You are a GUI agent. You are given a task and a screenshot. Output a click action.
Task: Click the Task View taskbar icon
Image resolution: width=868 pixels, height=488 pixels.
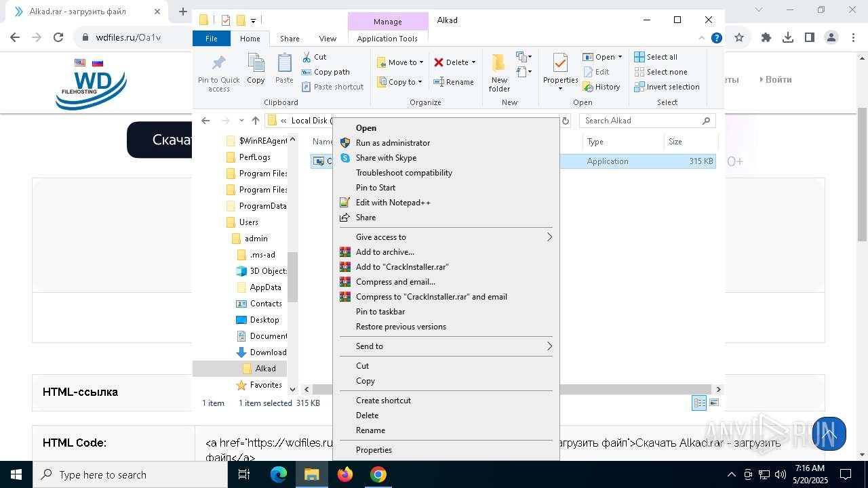(244, 474)
